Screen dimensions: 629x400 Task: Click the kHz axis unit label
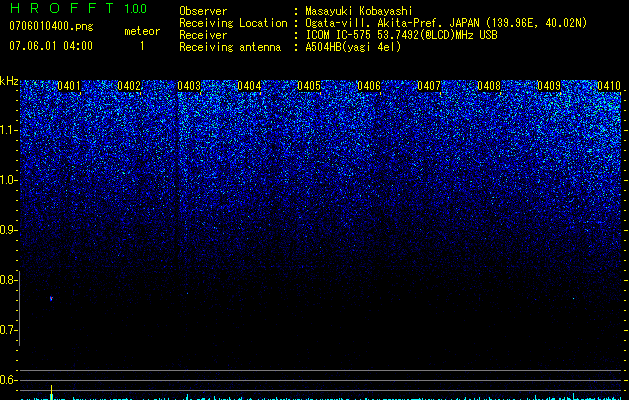click(x=9, y=81)
